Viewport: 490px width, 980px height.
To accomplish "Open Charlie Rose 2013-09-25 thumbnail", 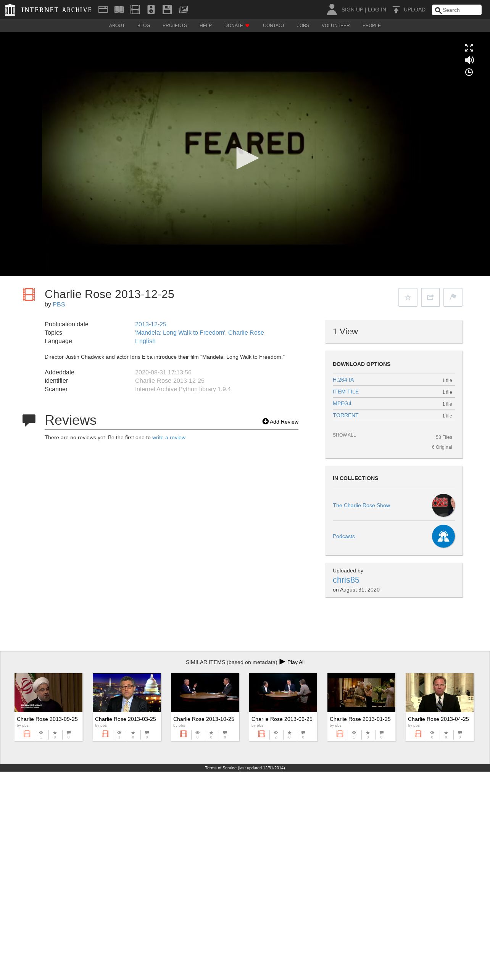I will 48,693.
